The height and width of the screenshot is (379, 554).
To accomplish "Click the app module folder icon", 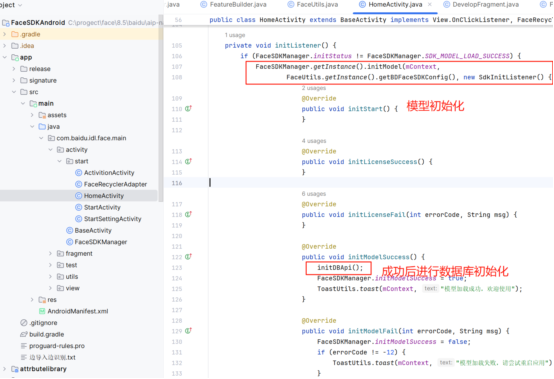I will click(15, 57).
